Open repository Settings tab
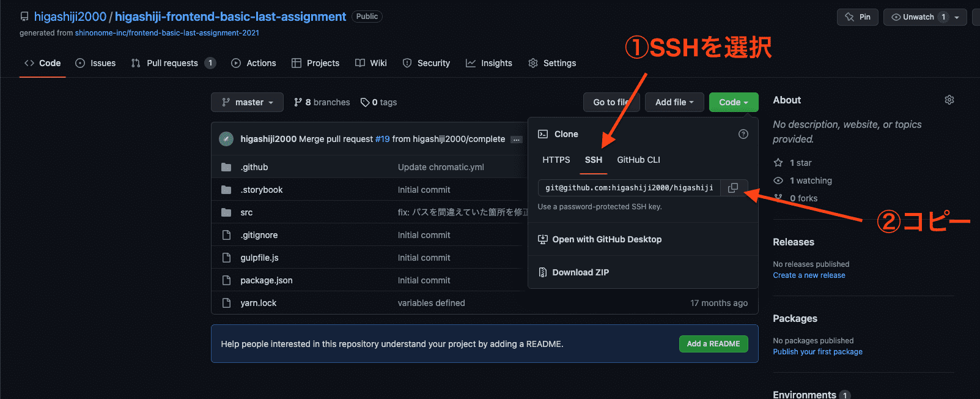 (552, 63)
